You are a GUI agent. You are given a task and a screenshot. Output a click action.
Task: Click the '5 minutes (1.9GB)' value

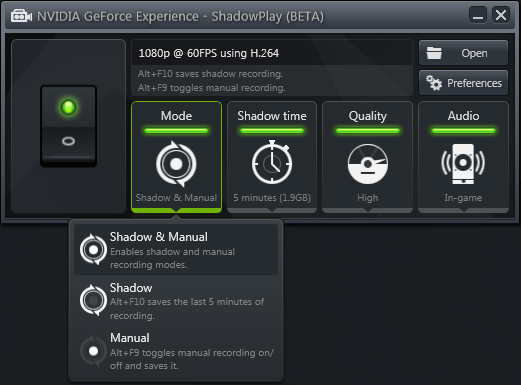pyautogui.click(x=272, y=198)
